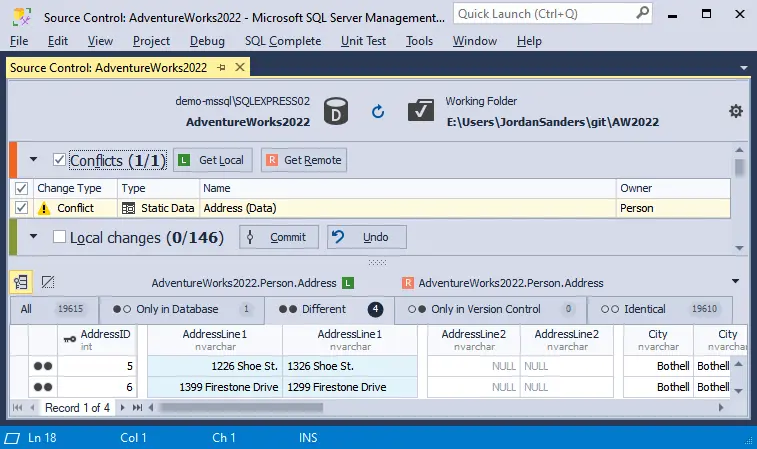
Task: Click the green L badge after Person.Address
Action: (348, 283)
